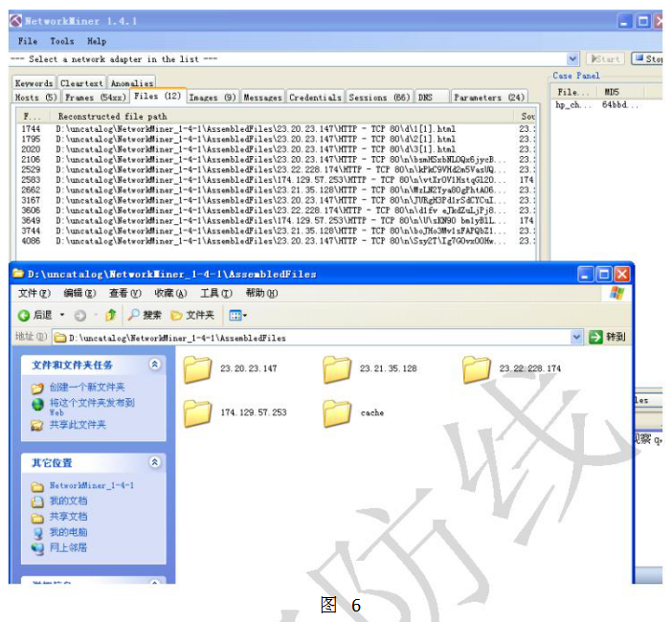
Task: Switch to the Keywords tab
Action: click(x=34, y=82)
